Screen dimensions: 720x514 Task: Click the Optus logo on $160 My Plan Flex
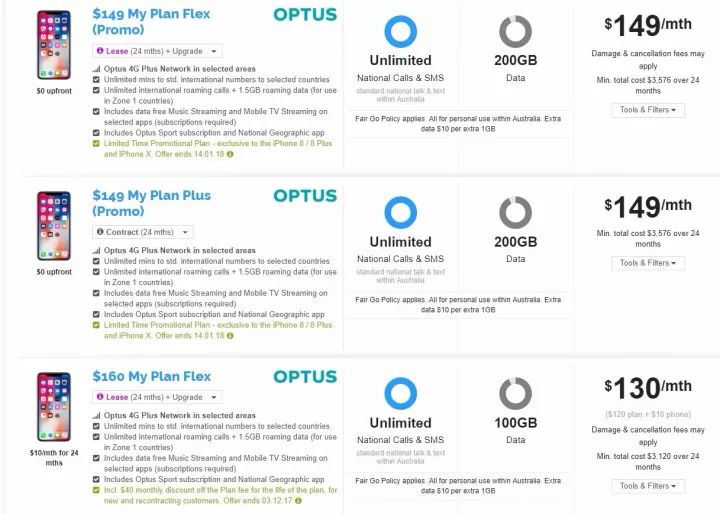pos(305,377)
